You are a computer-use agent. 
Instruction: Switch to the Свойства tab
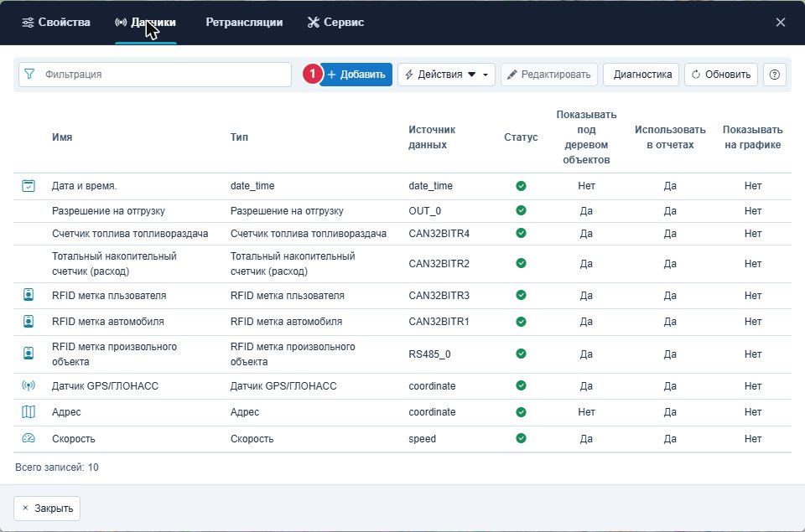tap(56, 22)
